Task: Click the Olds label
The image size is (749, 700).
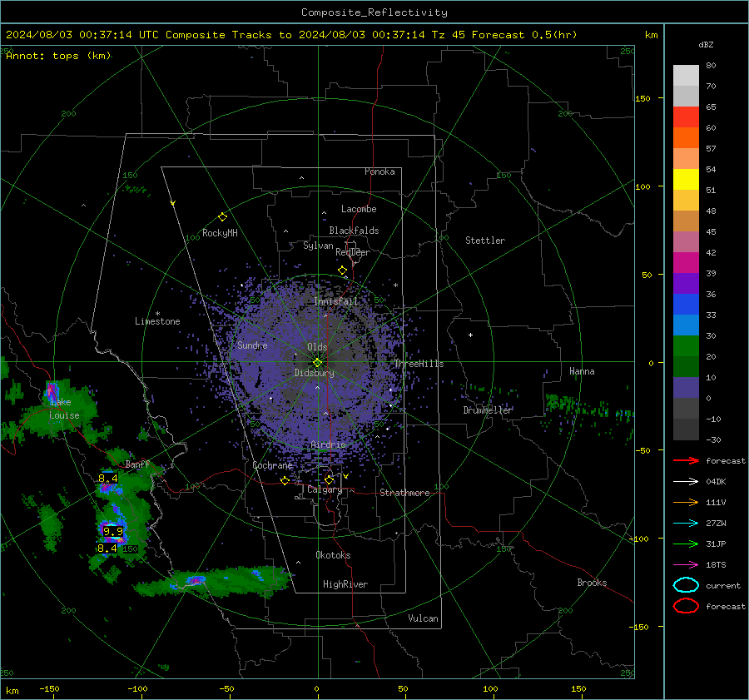Action: [317, 347]
